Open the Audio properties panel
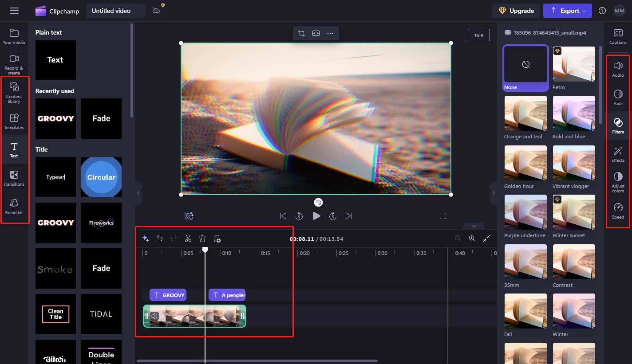This screenshot has width=632, height=364. click(618, 69)
